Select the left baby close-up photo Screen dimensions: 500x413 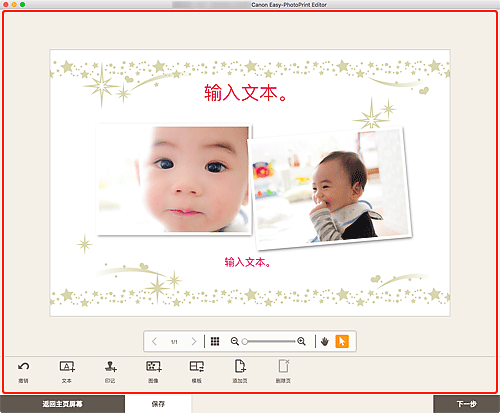(x=174, y=179)
